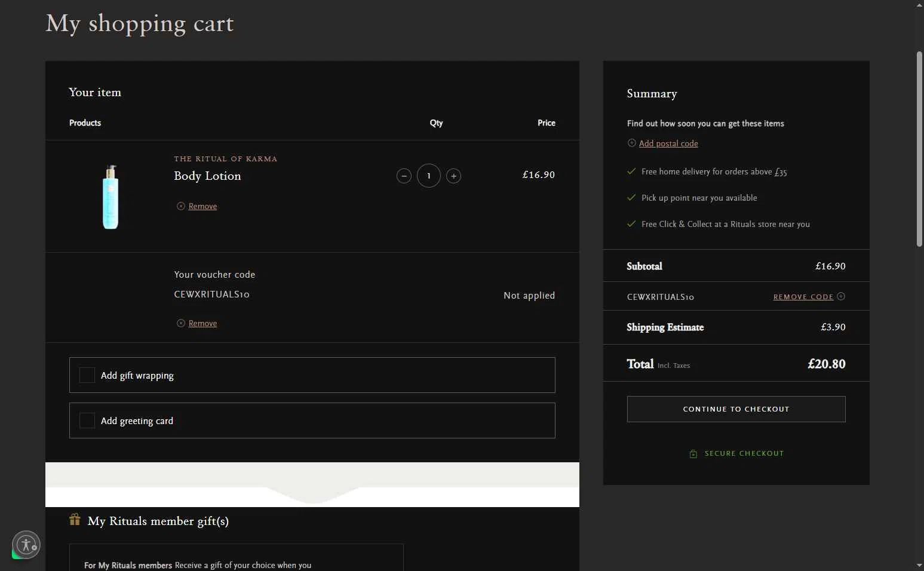Click the scrollbar up arrow
Screen dimensions: 924x571
[919, 5]
